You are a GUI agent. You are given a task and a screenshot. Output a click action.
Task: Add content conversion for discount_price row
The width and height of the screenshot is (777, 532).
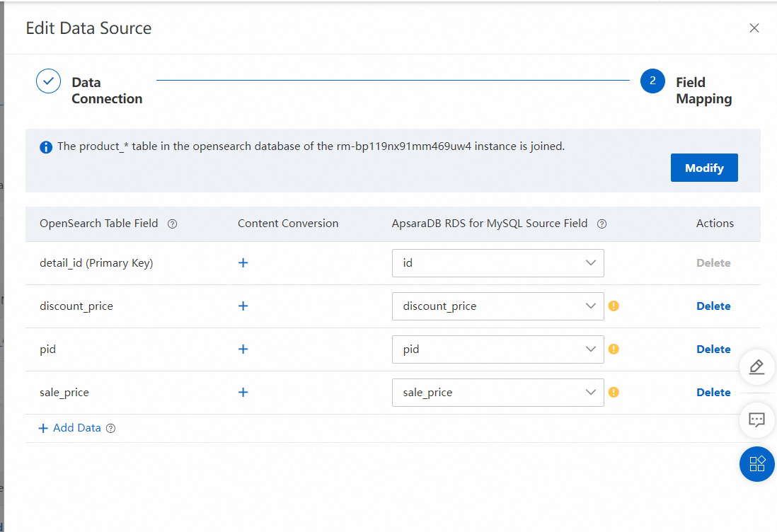(243, 306)
